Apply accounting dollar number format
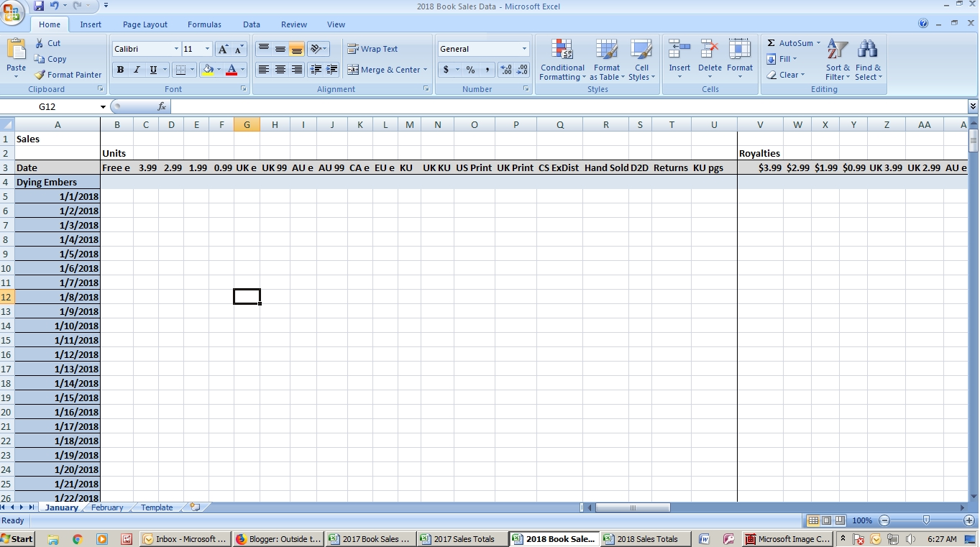This screenshot has width=980, height=547. click(x=446, y=70)
